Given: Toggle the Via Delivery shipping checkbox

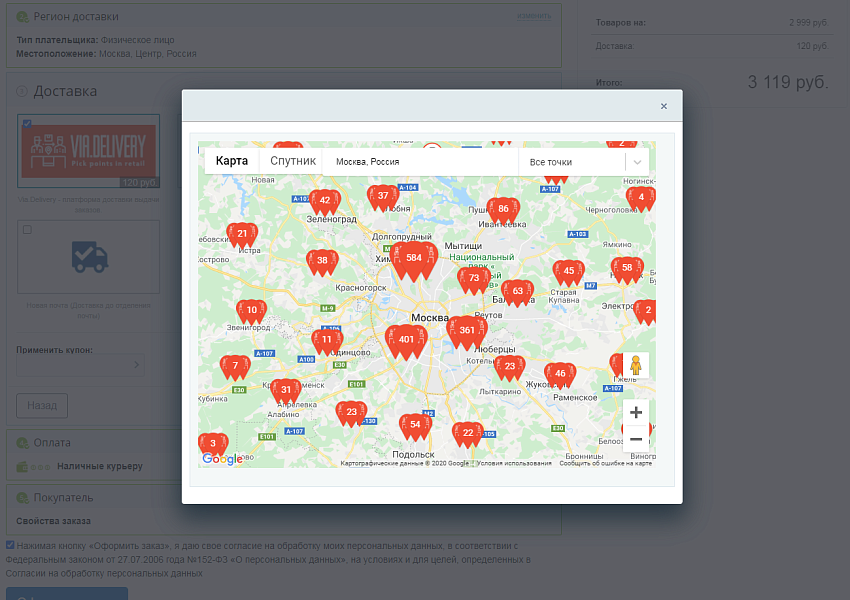Looking at the screenshot, I should pos(27,124).
